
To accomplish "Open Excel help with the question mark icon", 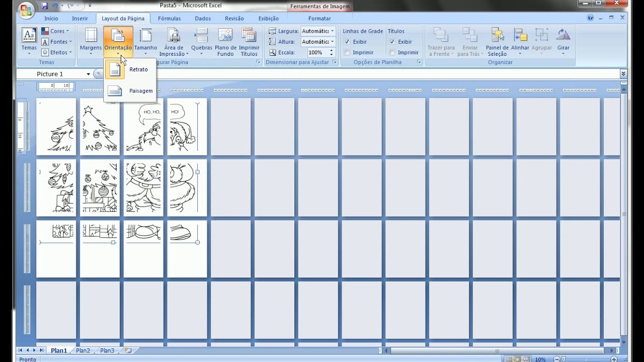I will click(590, 18).
